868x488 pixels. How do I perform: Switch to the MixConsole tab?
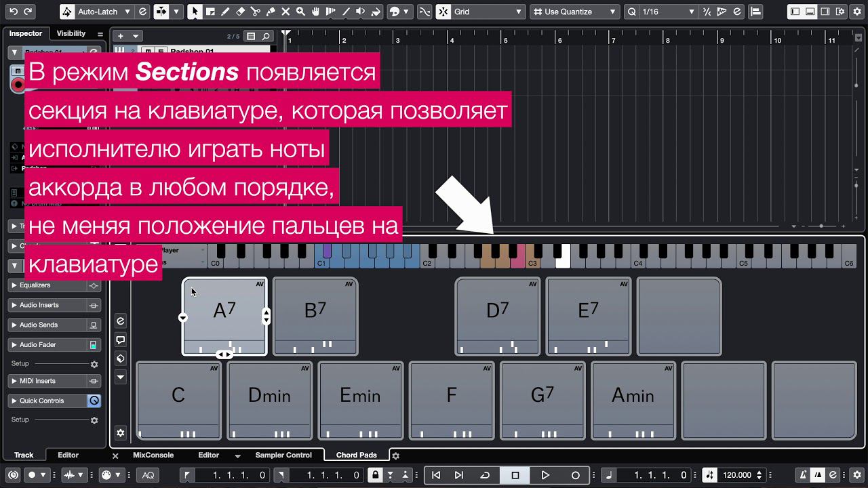click(x=153, y=455)
